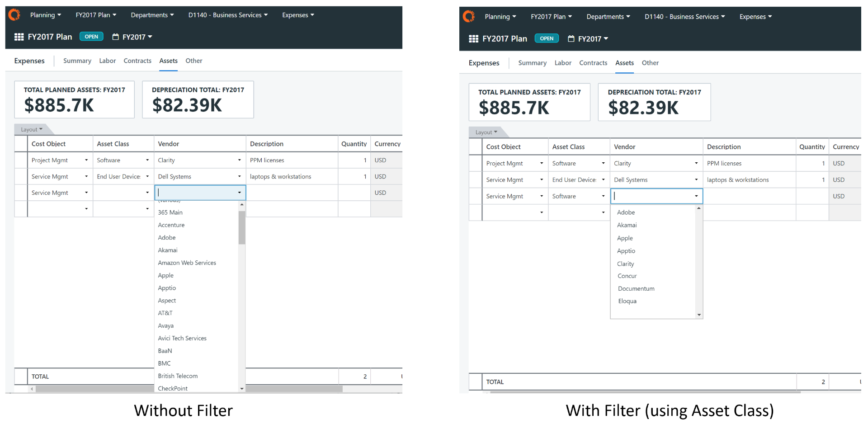Viewport: 868px width, 424px height.
Task: Select BaaN in the left vendor list
Action: point(165,351)
